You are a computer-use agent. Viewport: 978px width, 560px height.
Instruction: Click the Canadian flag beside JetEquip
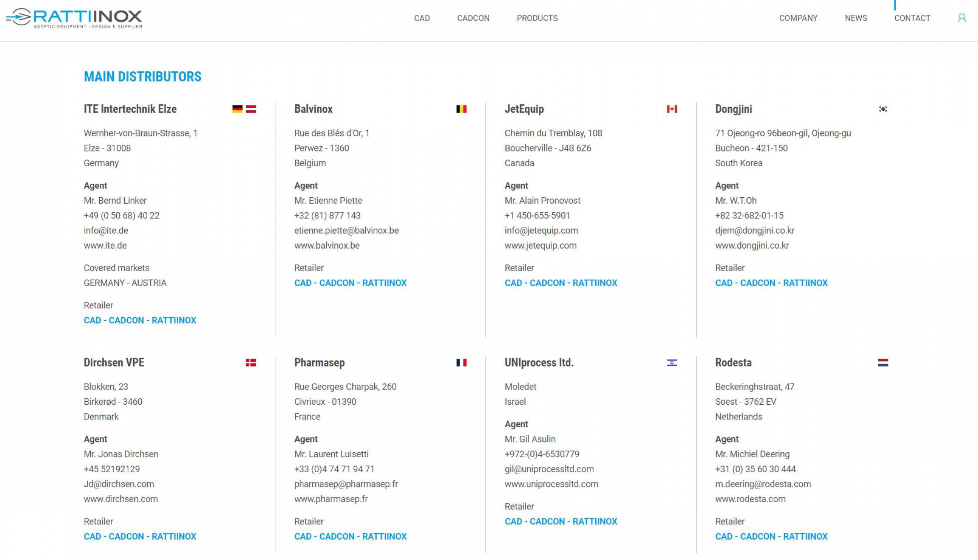point(672,109)
